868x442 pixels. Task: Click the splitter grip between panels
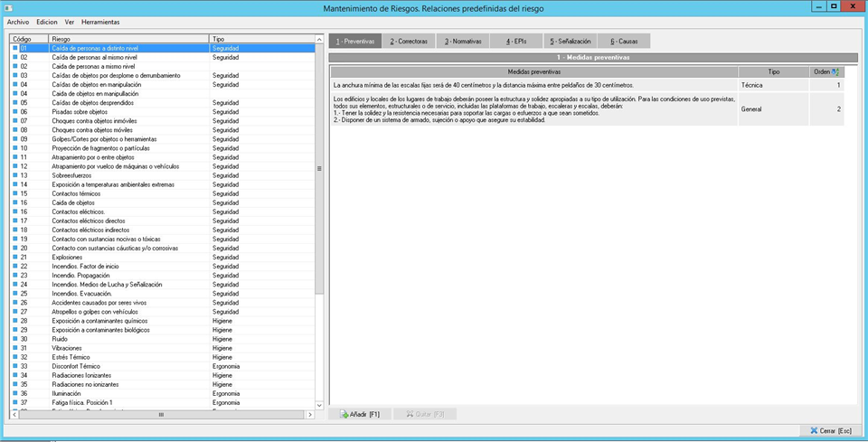pyautogui.click(x=319, y=169)
